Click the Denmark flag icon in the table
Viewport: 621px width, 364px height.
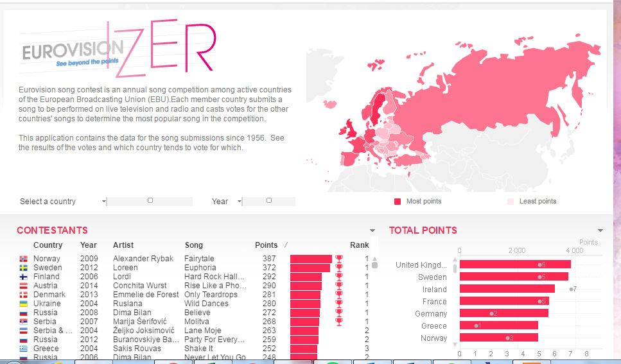(x=23, y=295)
